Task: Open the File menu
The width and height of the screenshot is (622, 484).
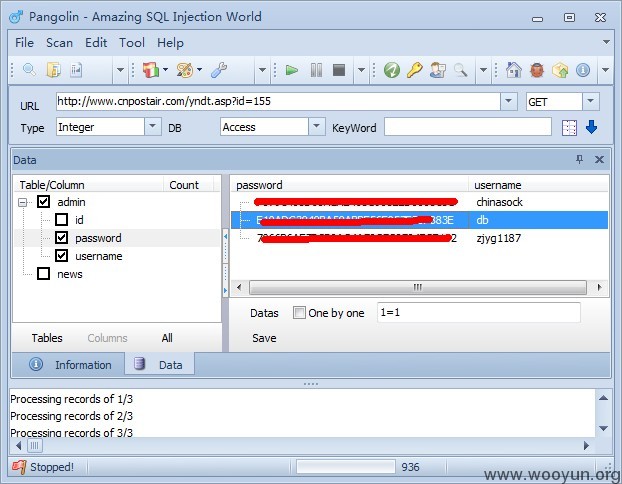Action: point(24,42)
